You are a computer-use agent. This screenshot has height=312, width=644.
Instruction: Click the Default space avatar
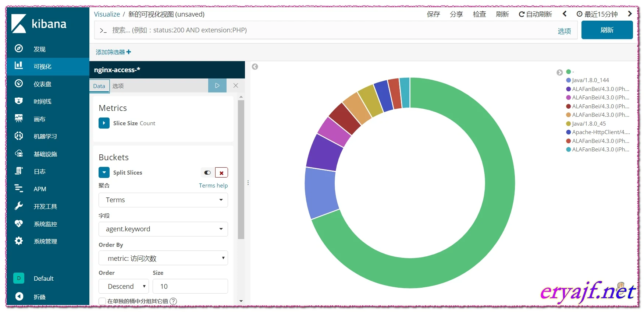(19, 278)
